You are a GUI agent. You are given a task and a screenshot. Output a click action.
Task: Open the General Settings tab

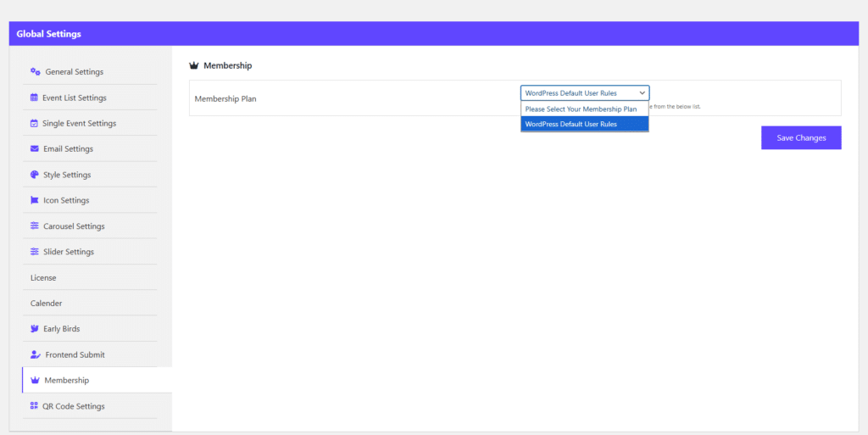[x=90, y=72]
